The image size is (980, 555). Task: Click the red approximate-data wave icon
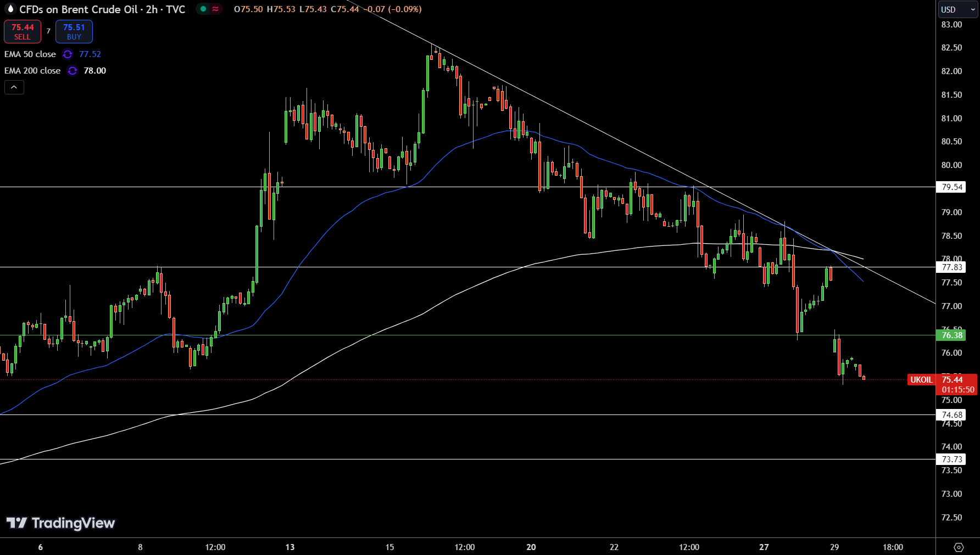click(215, 9)
